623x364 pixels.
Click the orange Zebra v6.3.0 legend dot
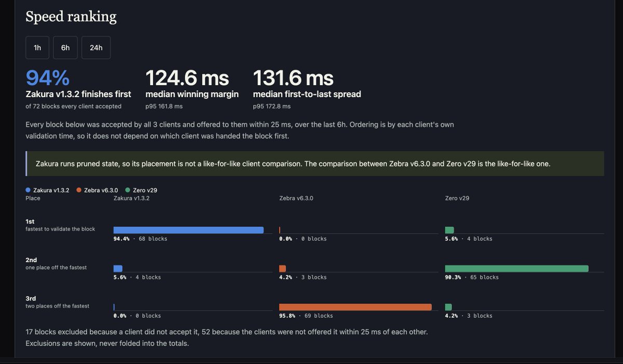tap(79, 190)
